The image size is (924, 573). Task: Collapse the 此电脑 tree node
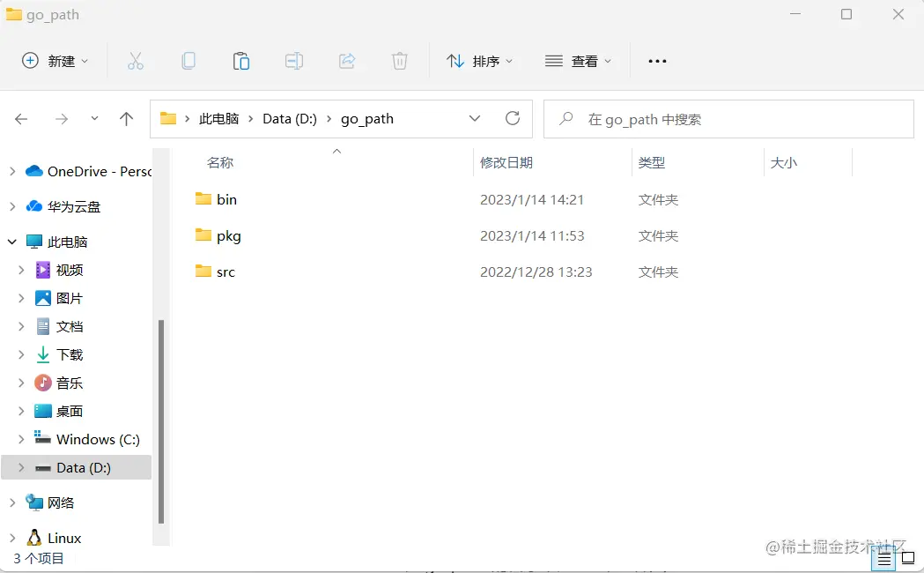click(x=11, y=241)
